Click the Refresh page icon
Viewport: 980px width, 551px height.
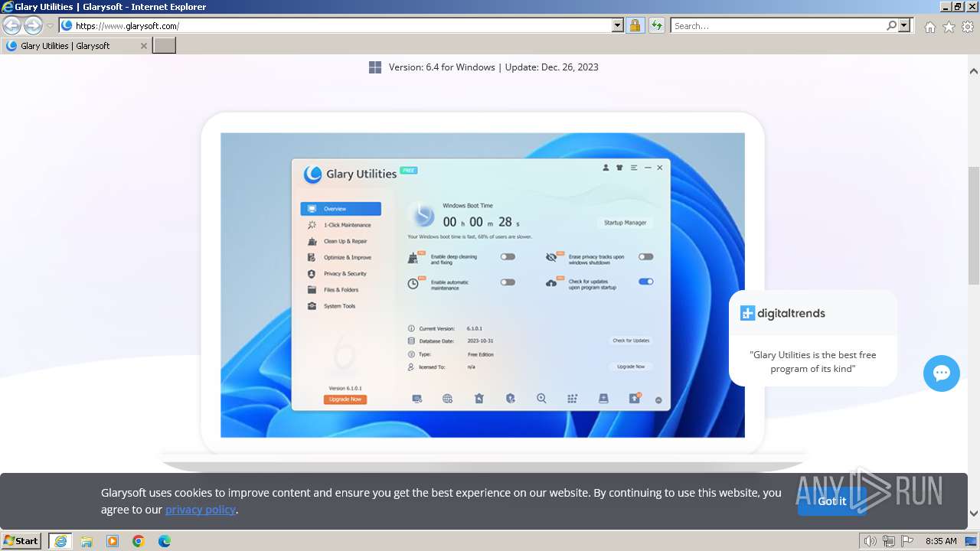[656, 25]
